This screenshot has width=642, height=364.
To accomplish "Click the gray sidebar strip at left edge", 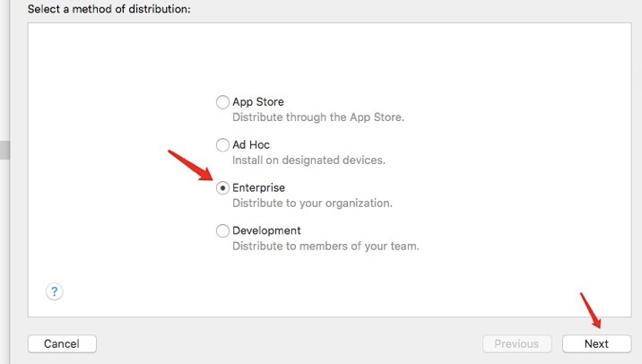I will tap(4, 150).
